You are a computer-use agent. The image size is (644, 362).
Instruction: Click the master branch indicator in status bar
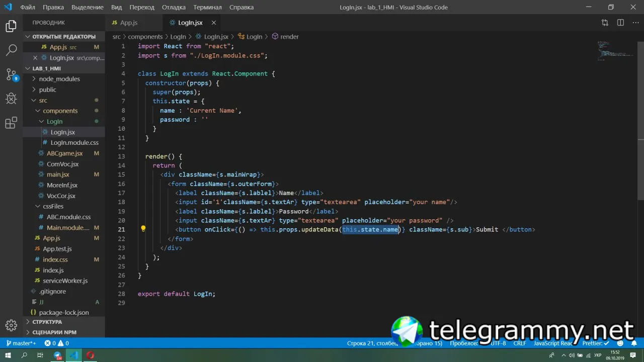(21, 343)
